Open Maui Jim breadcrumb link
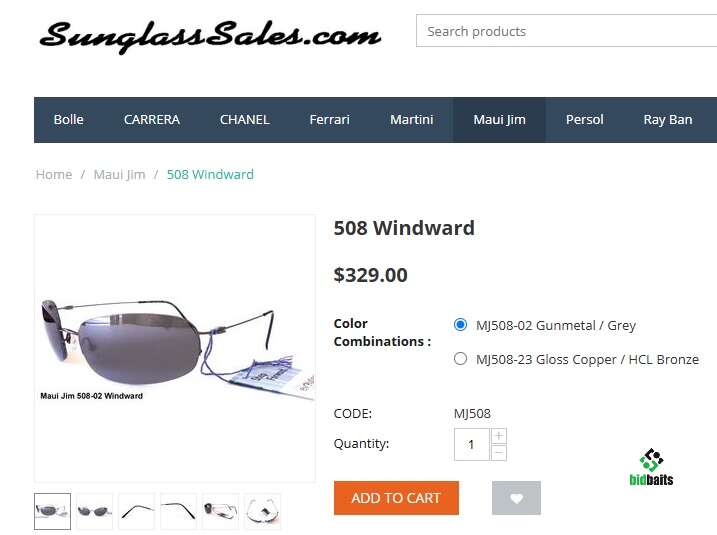Viewport: 717px width, 535px height. tap(119, 175)
